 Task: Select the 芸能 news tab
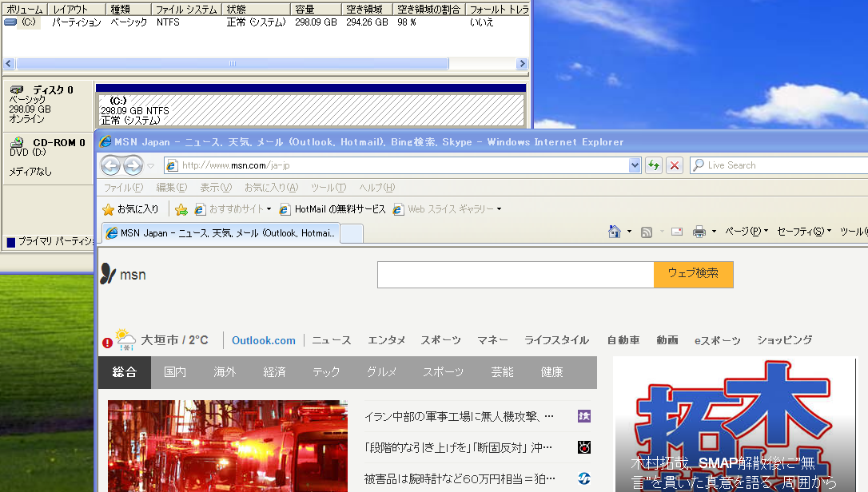click(502, 372)
